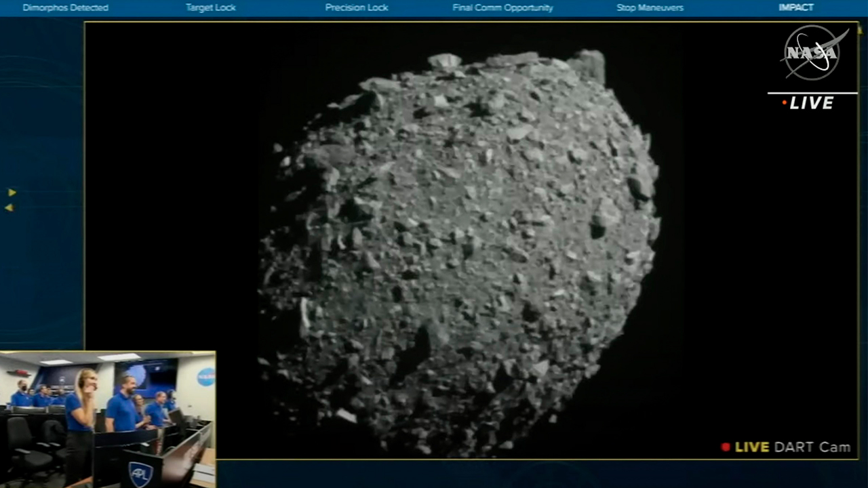The image size is (868, 488).
Task: Open the control room picture-in-picture feed
Action: click(x=107, y=419)
